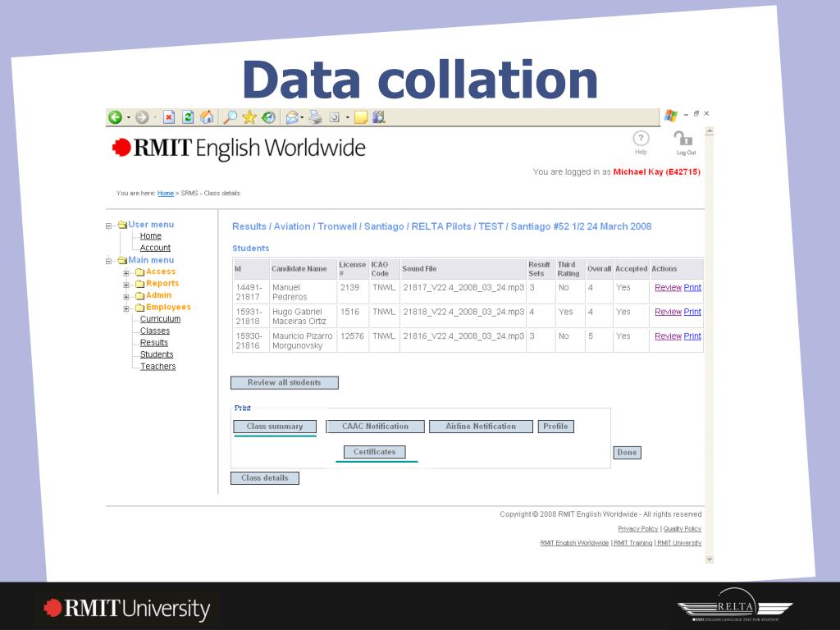840x630 pixels.
Task: Click the Research books toolbar icon
Action: click(x=379, y=116)
